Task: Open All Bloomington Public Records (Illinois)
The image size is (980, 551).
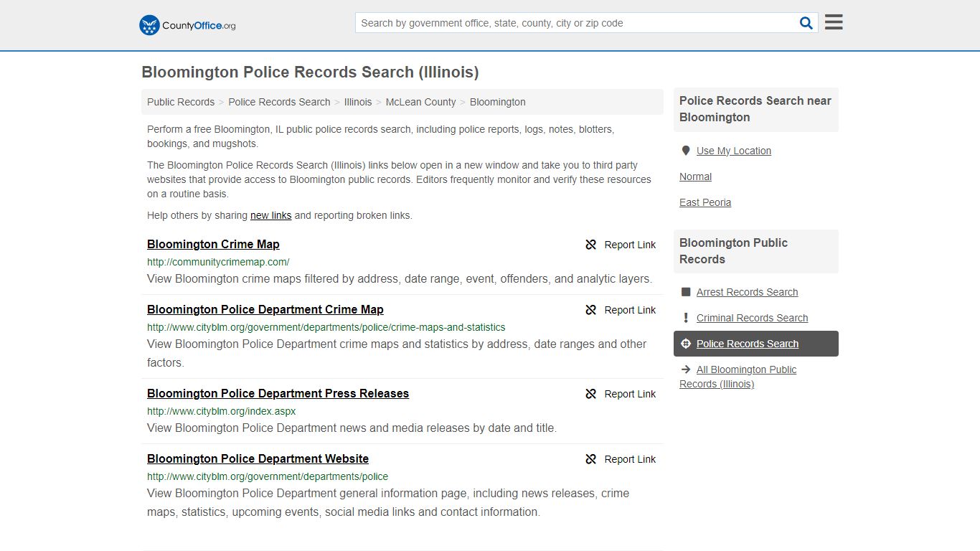Action: pos(738,377)
